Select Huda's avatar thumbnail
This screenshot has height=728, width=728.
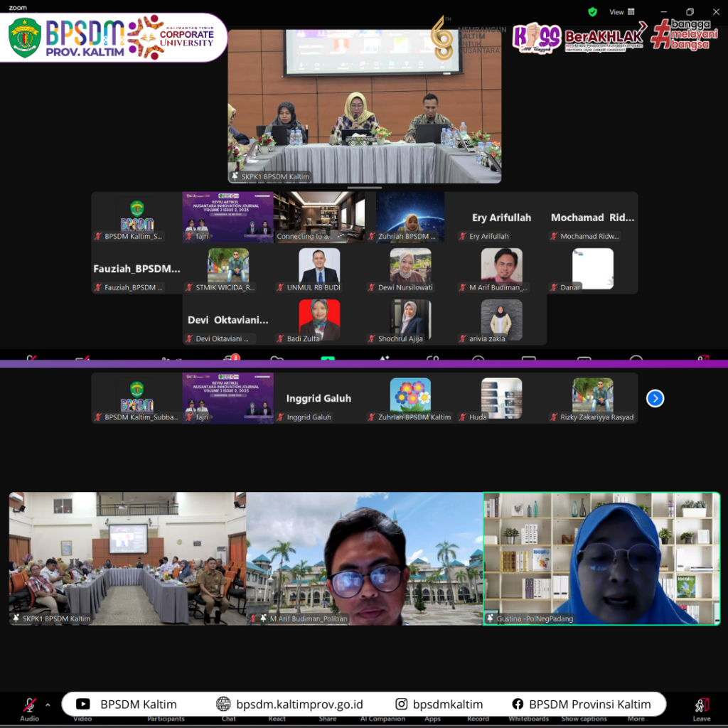(x=501, y=398)
